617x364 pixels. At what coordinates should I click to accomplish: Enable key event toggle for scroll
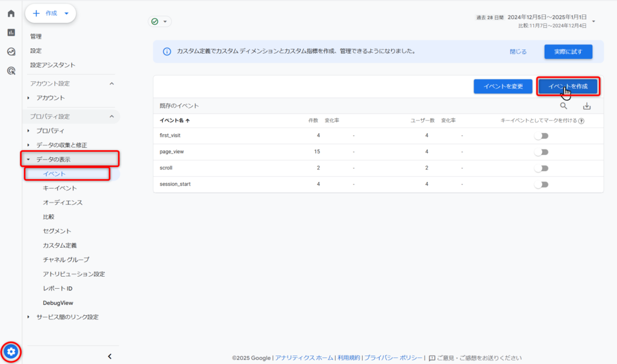541,168
